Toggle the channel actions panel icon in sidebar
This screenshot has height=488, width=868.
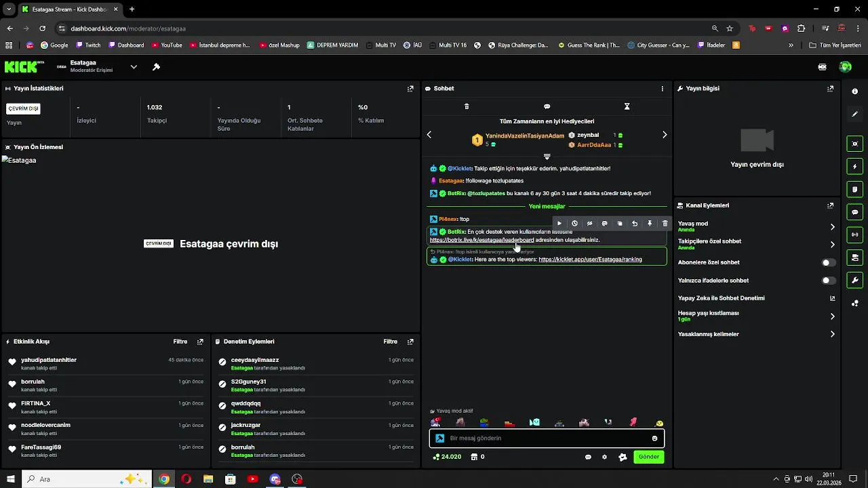pyautogui.click(x=854, y=258)
